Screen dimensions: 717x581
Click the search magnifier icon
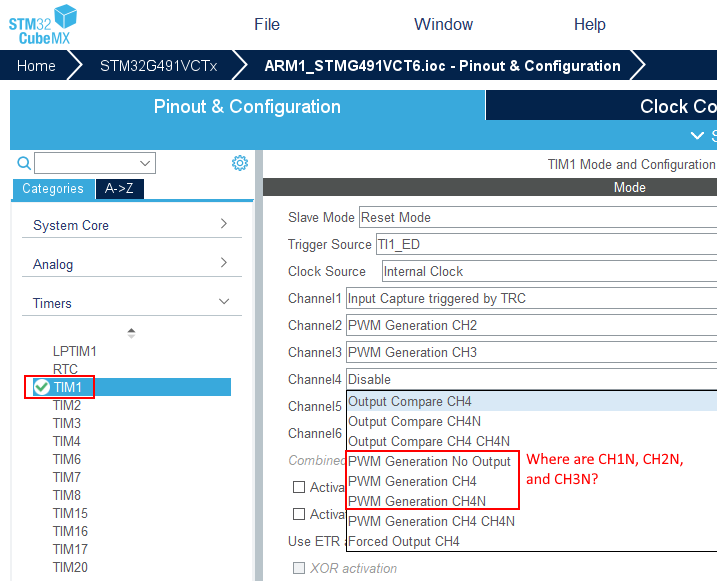pos(24,163)
